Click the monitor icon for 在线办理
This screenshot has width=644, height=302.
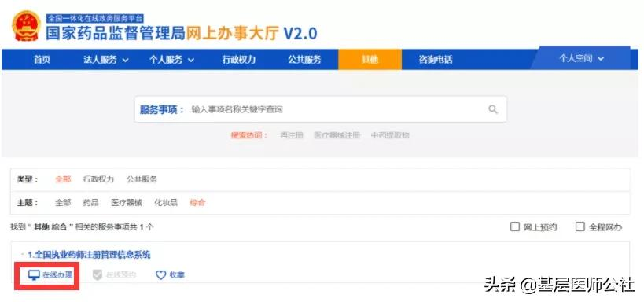coord(34,275)
